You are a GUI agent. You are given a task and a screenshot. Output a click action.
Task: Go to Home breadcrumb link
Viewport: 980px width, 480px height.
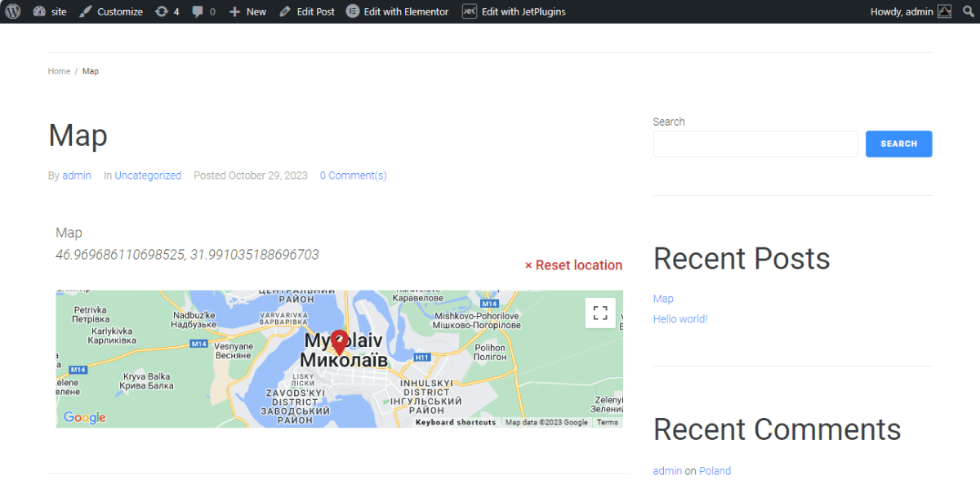[59, 71]
